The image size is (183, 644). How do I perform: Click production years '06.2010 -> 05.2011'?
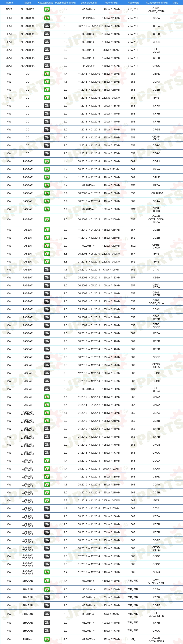tap(89, 26)
